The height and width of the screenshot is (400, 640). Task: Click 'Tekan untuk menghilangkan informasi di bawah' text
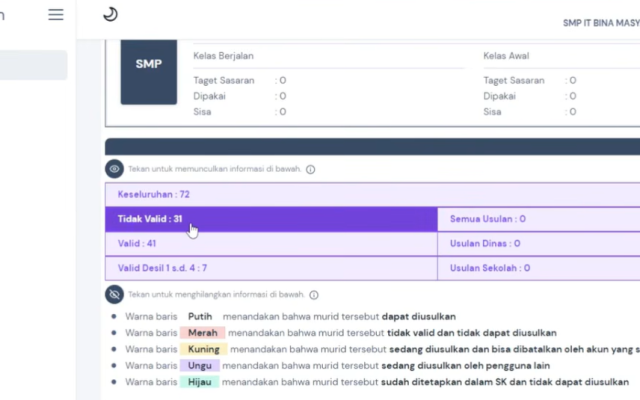coord(216,294)
